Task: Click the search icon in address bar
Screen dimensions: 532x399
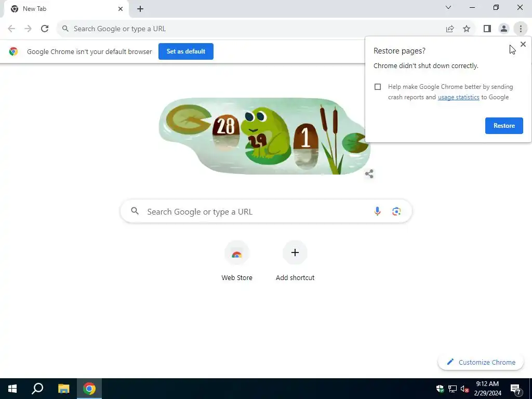Action: click(65, 29)
